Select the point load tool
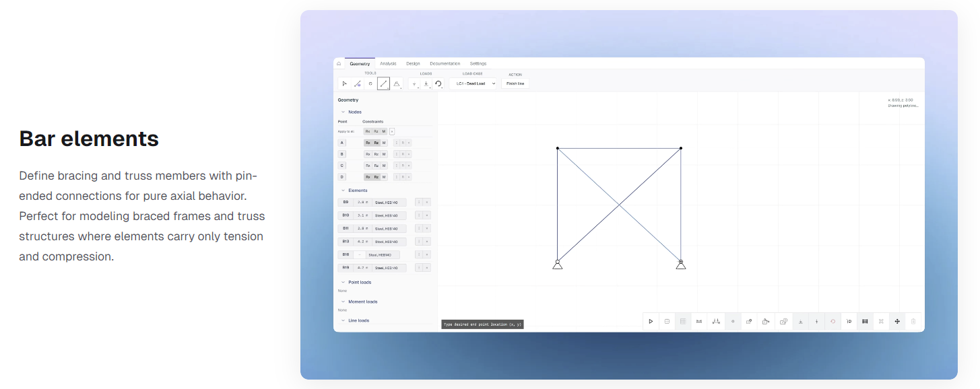980x389 pixels. point(413,83)
